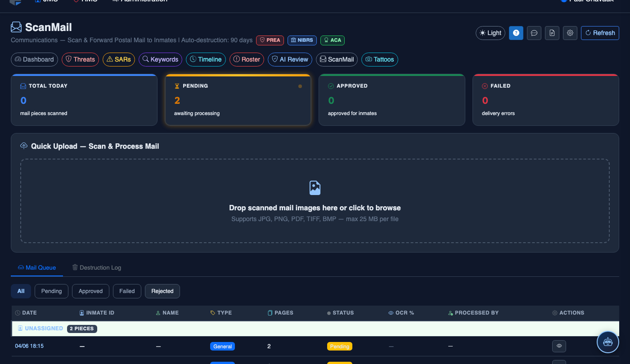Select the ScanMail nav pill

coord(337,59)
